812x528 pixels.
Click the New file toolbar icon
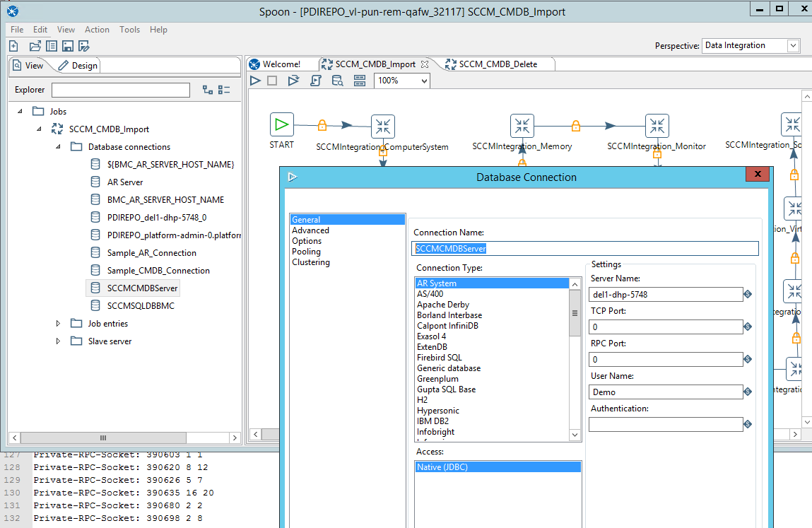tap(13, 46)
